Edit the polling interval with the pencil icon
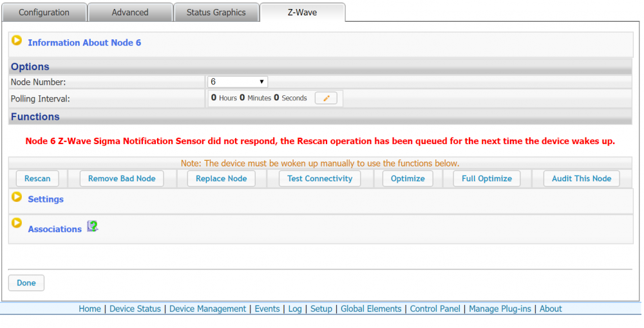Image resolution: width=644 pixels, height=328 pixels. click(326, 98)
